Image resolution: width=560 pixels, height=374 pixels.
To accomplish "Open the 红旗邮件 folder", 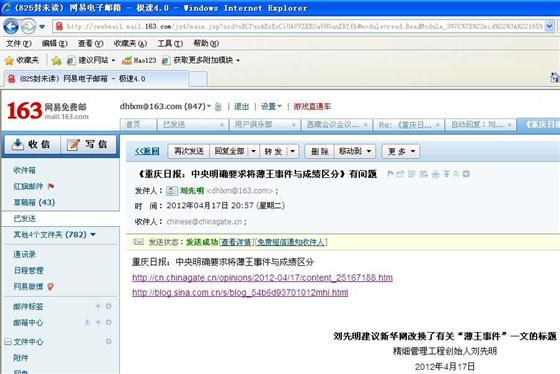I will tap(29, 186).
